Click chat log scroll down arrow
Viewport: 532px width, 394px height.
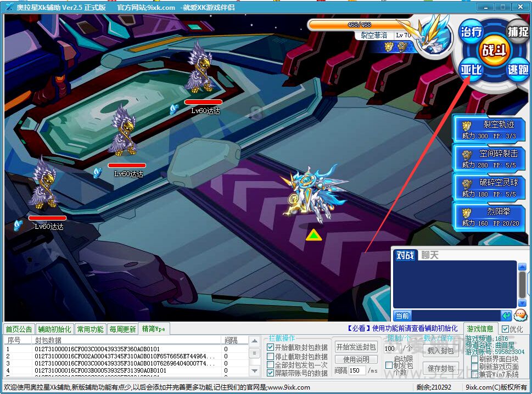(x=523, y=303)
